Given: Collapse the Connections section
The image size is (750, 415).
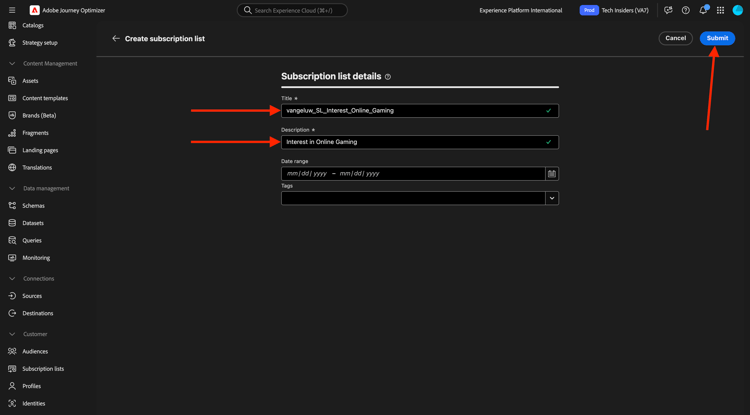Looking at the screenshot, I should pyautogui.click(x=12, y=279).
